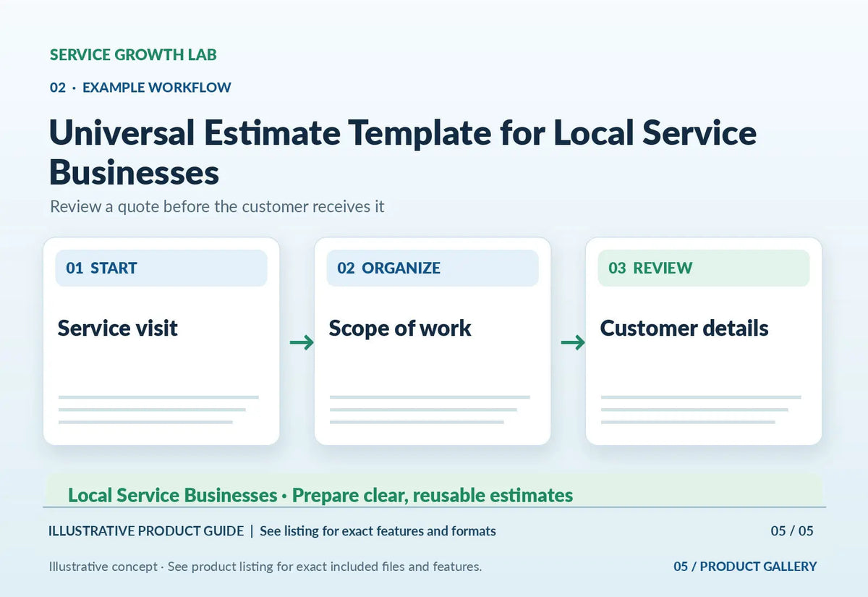Click the ILLUSTRATIVE PRODUCT GUIDE footer text

(146, 531)
